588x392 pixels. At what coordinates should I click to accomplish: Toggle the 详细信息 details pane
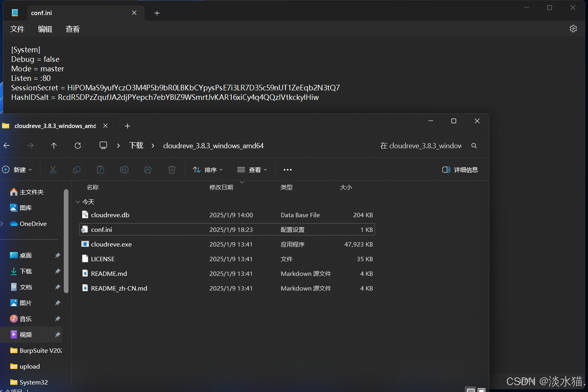460,170
